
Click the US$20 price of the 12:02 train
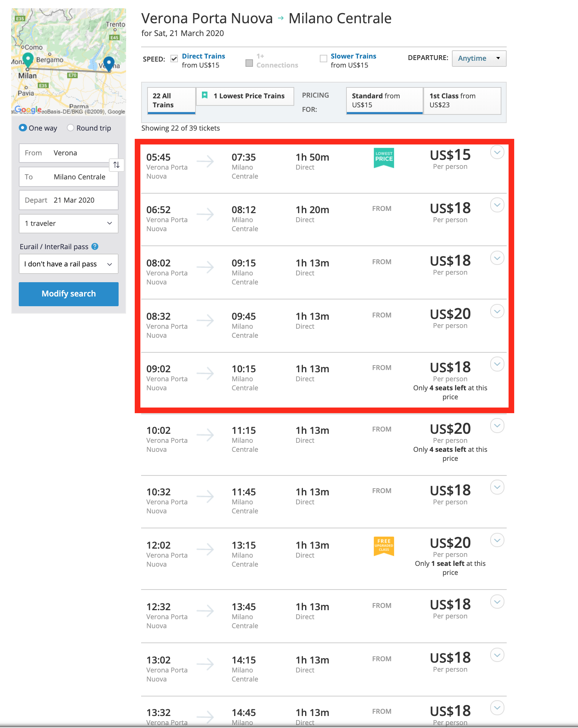(450, 543)
